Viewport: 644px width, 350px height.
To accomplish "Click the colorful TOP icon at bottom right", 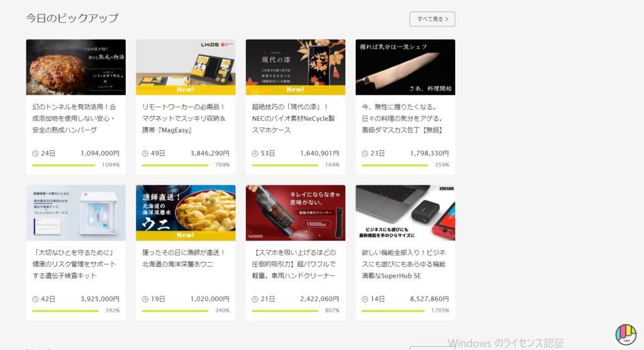I will click(x=626, y=334).
